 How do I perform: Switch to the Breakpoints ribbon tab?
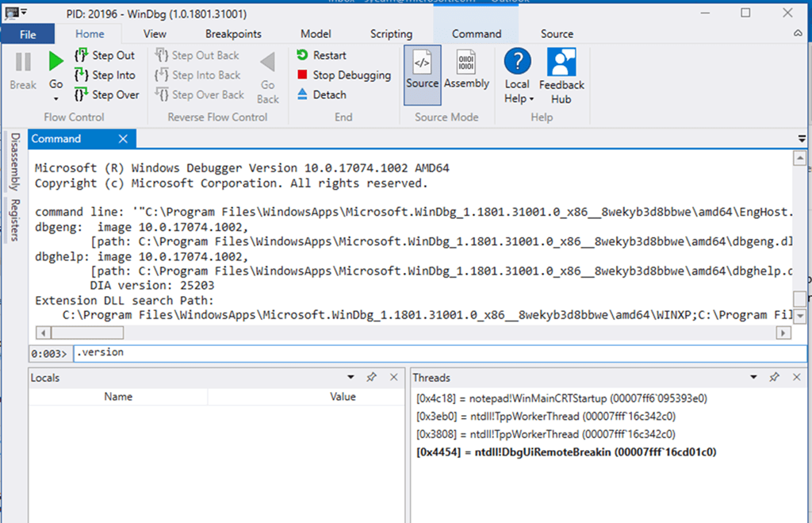233,33
